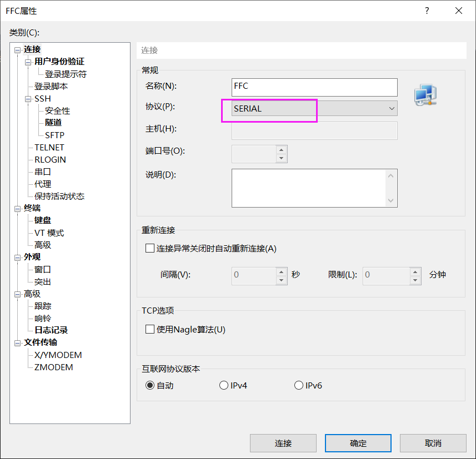Select 日志记录 under 高级

(51, 330)
